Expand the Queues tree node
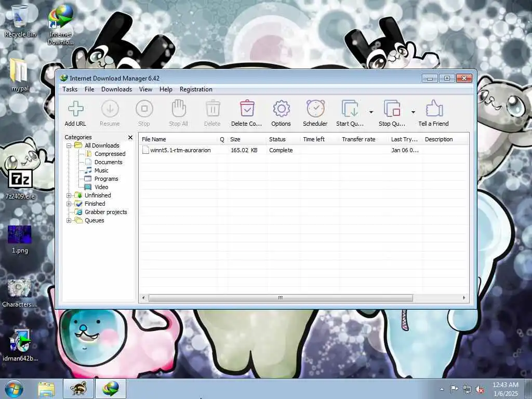532x399 pixels. pos(69,220)
